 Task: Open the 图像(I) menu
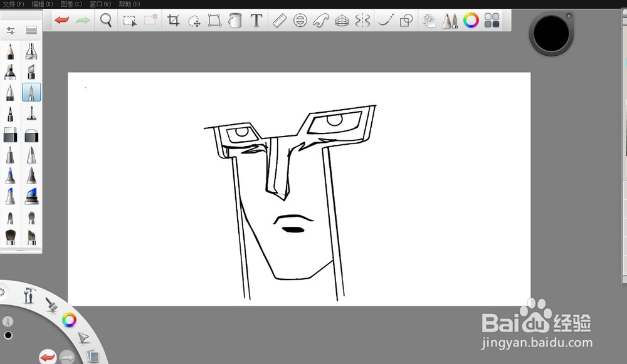click(71, 4)
